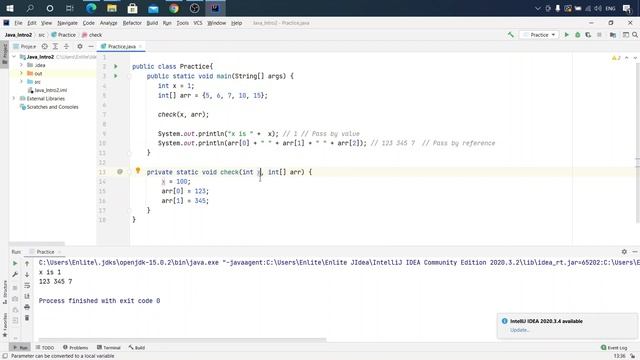Open Search Everywhere with the magnifier icon in the top toolbar
This screenshot has width=640, height=360.
coord(635,35)
